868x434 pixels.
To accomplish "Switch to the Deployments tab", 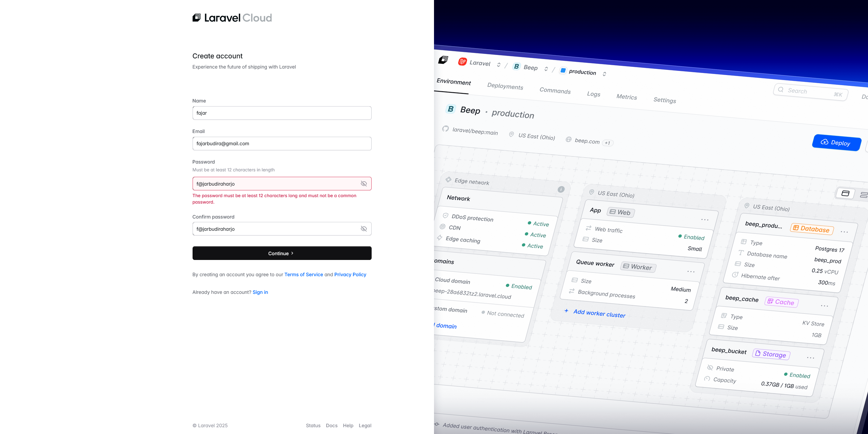I will 505,86.
